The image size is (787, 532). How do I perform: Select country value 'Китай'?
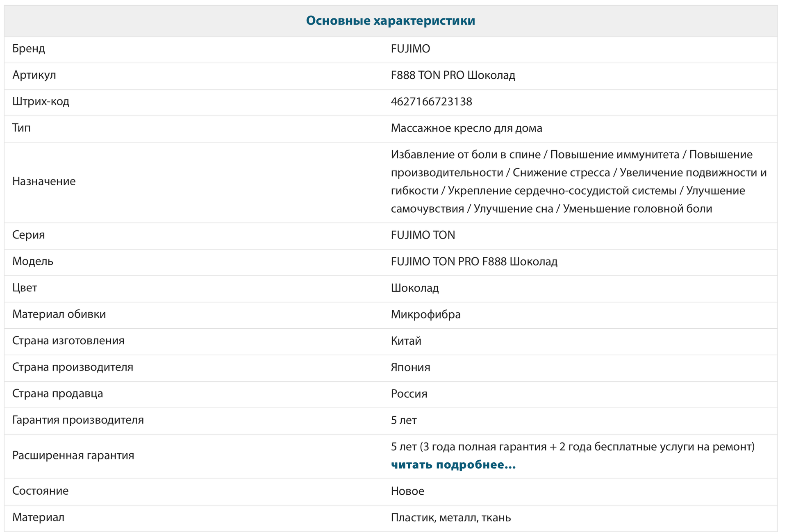click(406, 341)
